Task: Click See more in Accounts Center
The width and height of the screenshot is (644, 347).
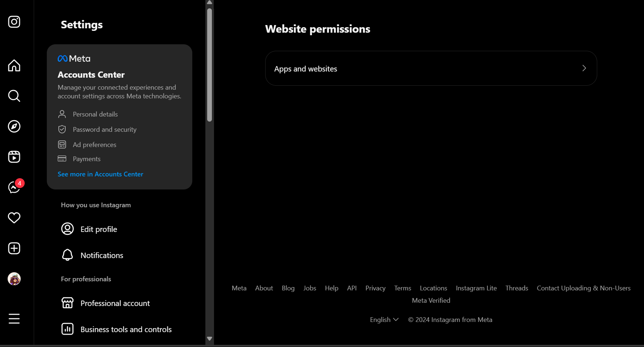Action: pos(101,174)
